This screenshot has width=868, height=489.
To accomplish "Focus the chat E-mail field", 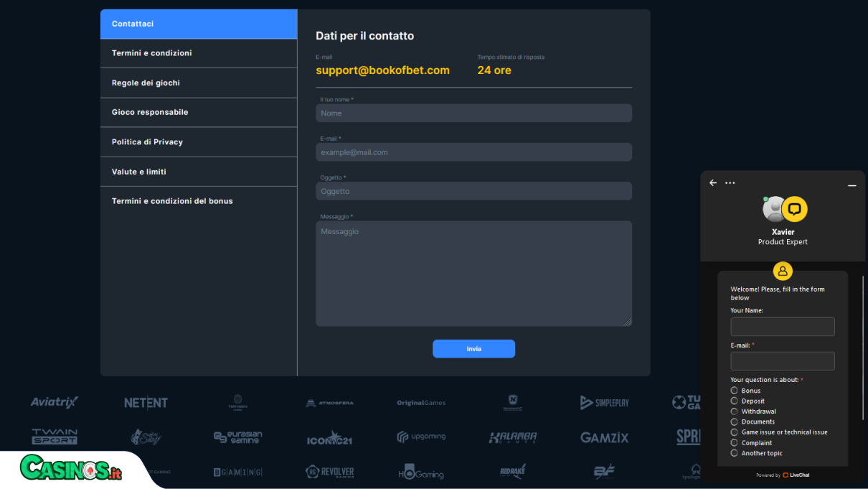I will coord(783,361).
